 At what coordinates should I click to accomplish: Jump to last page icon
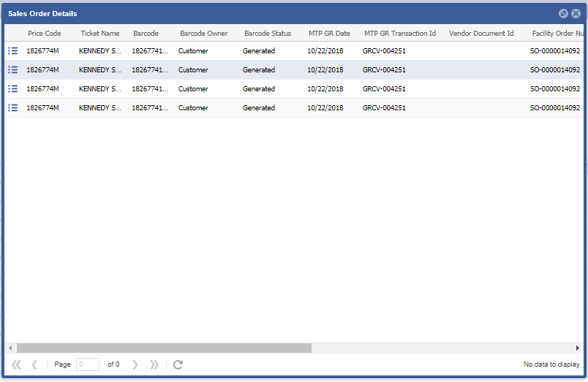154,364
